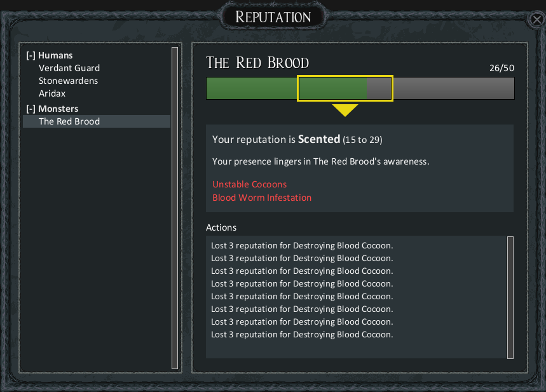Click first Destroying Blood Cocoon log entry
The image size is (546, 392).
(302, 245)
